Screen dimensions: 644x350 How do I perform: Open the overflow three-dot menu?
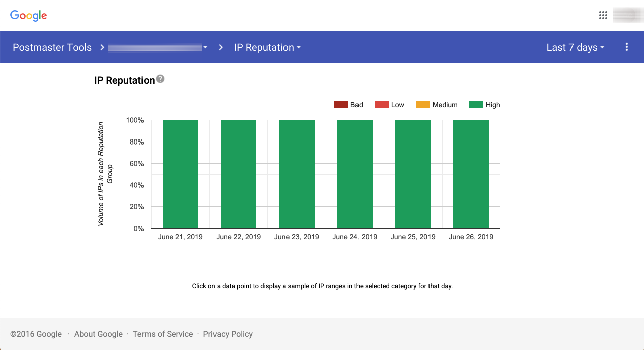[x=626, y=47]
